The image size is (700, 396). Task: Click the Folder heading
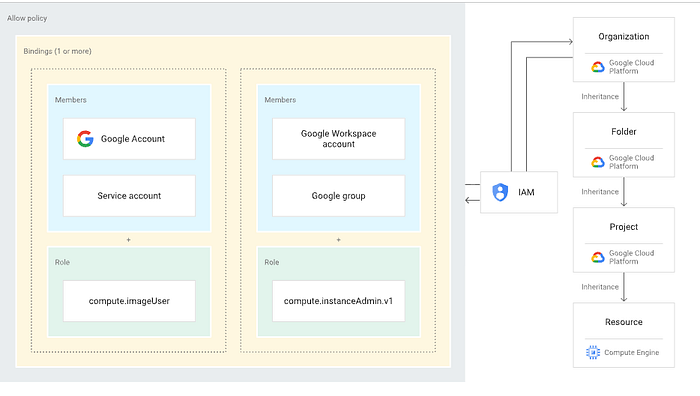coord(624,132)
